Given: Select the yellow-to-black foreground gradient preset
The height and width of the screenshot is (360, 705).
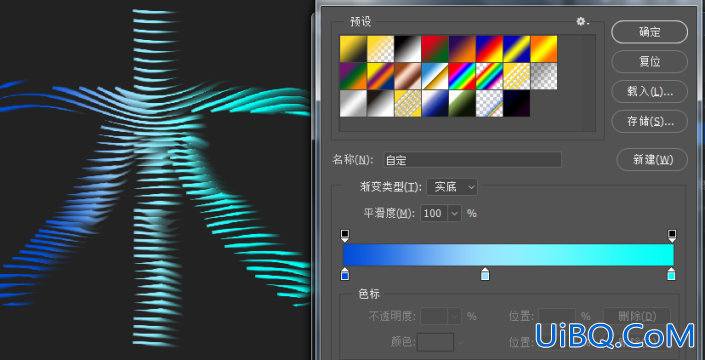Looking at the screenshot, I should click(353, 49).
